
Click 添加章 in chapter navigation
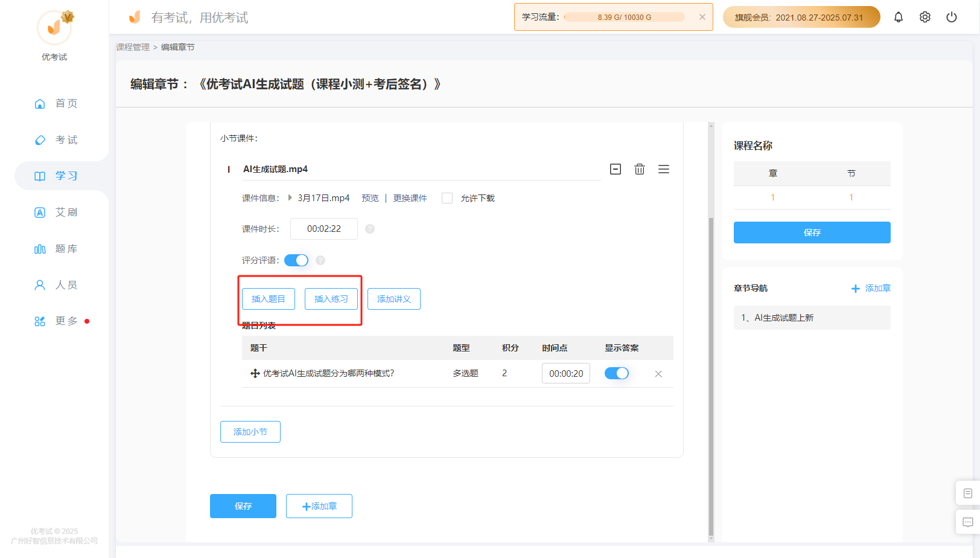(871, 288)
